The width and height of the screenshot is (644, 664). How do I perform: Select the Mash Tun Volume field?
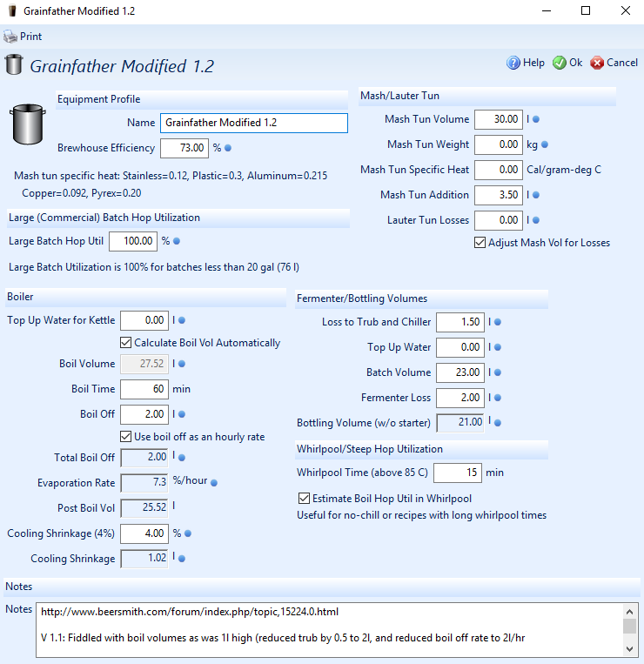pos(499,119)
